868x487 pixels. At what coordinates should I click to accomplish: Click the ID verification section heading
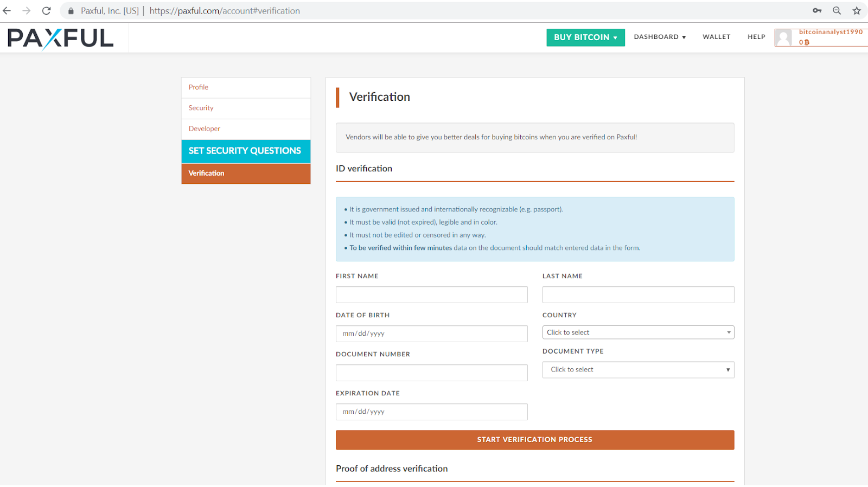point(364,169)
